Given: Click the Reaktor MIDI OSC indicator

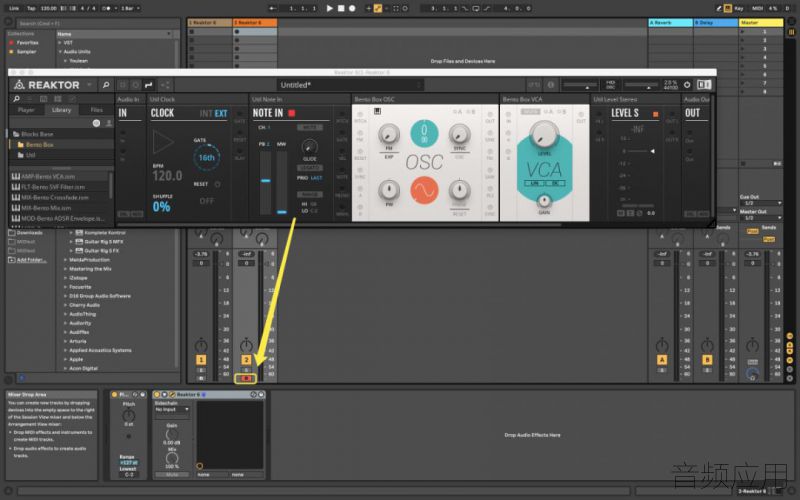Looking at the screenshot, I should (x=610, y=85).
